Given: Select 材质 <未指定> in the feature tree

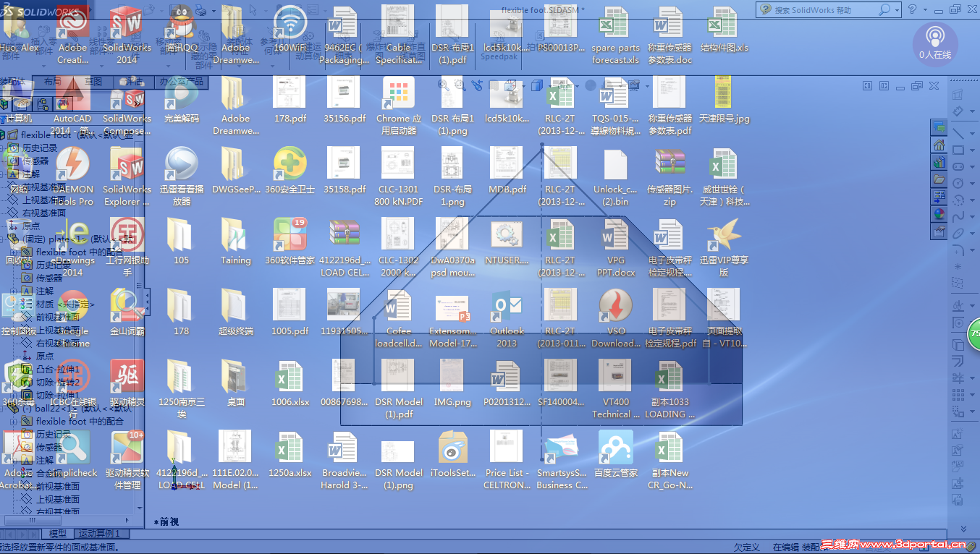Looking at the screenshot, I should (x=65, y=304).
